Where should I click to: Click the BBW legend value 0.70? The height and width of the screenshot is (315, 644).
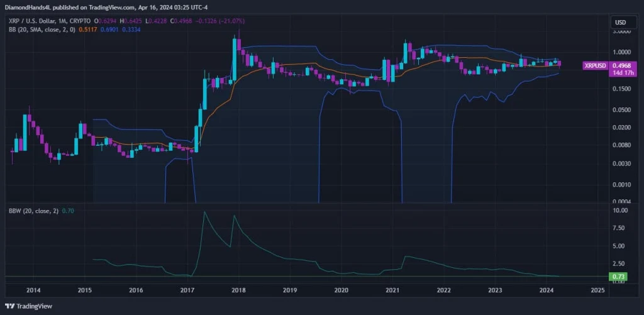[67, 211]
